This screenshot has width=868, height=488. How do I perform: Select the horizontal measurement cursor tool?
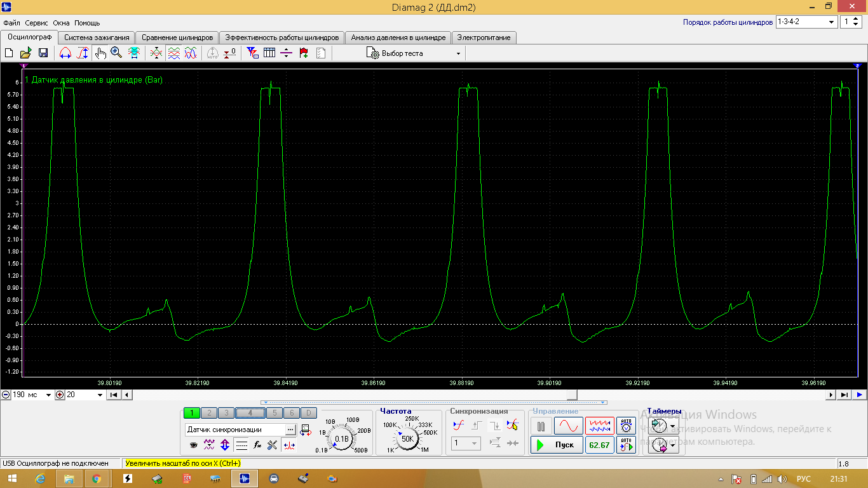[x=65, y=53]
